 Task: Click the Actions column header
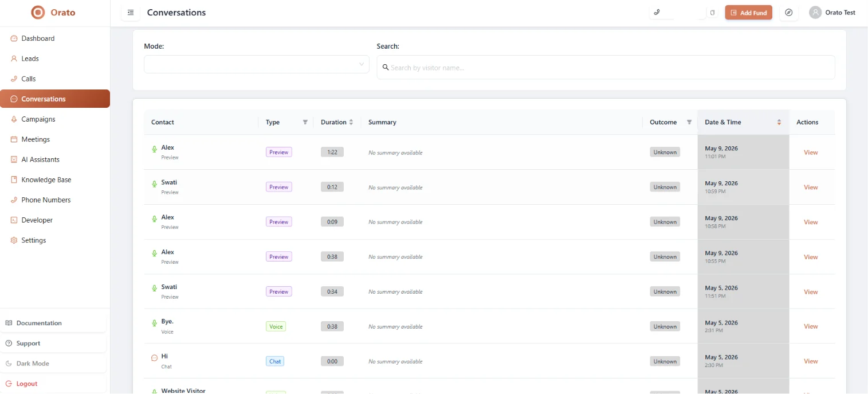807,122
